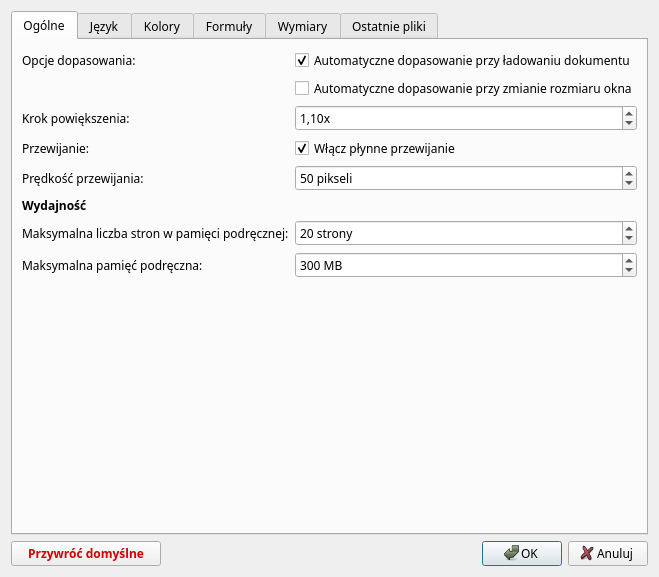Confirm settings with the OK button
Screen dimensions: 659x577
tap(521, 553)
